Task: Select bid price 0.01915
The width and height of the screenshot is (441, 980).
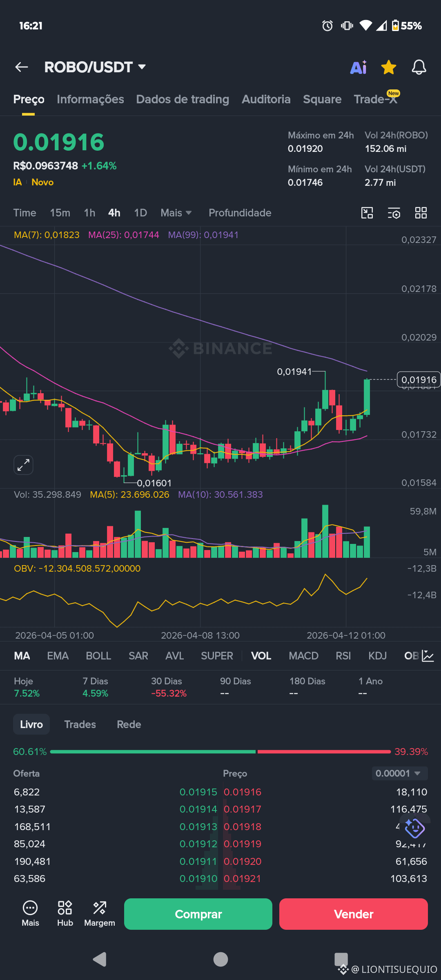Action: point(198,792)
